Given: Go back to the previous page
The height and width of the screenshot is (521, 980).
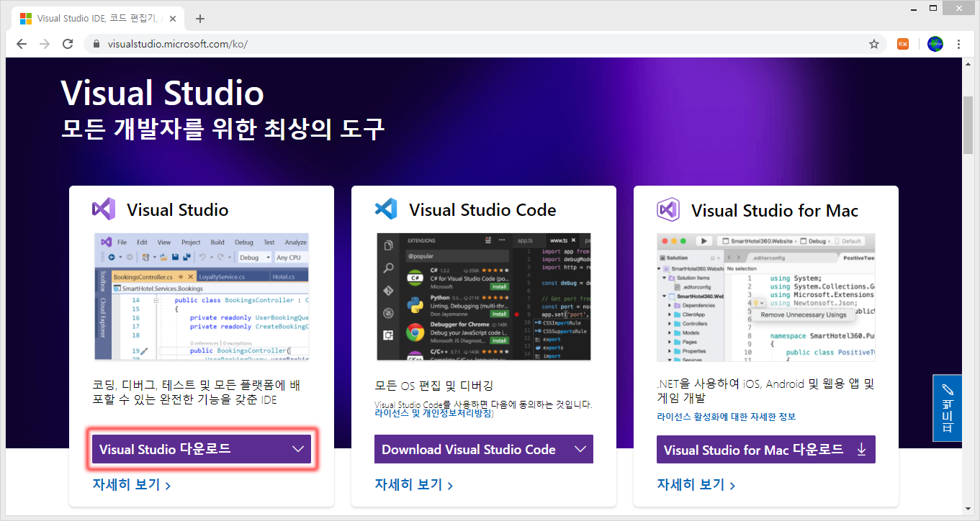Looking at the screenshot, I should (22, 44).
